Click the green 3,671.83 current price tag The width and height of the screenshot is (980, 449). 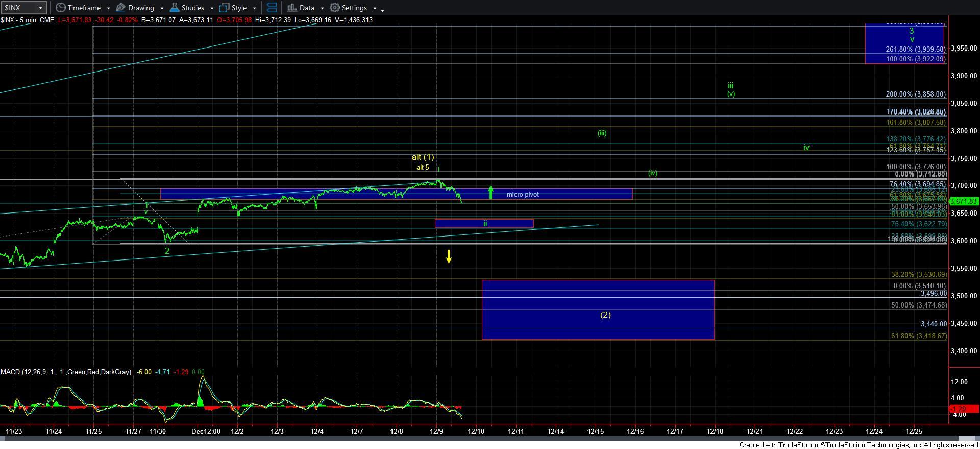pos(964,201)
